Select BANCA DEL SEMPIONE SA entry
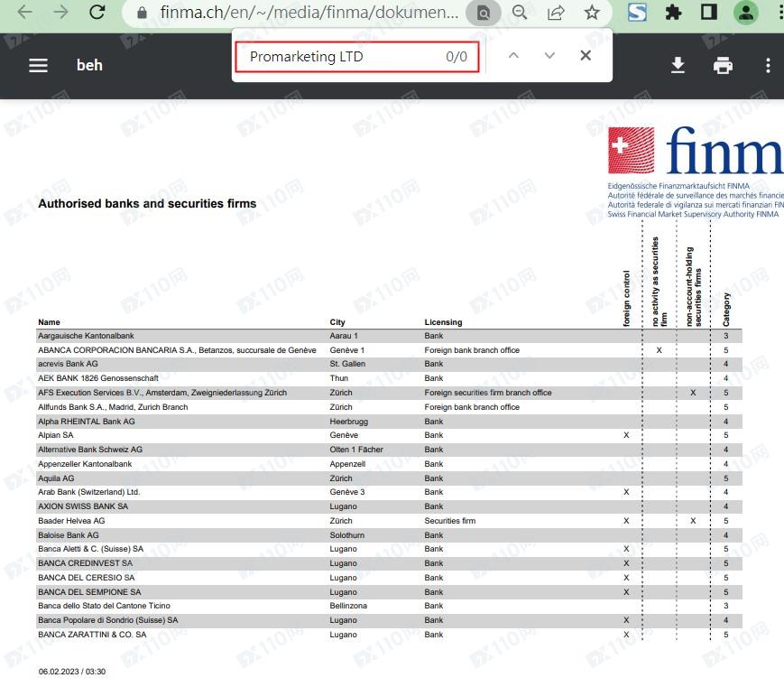 click(89, 592)
